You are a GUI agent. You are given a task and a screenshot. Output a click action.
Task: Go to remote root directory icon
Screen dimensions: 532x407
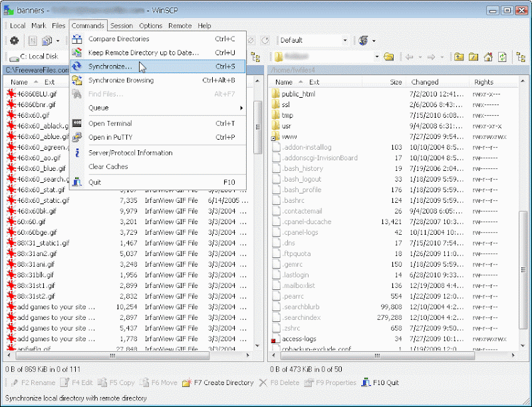[473, 57]
